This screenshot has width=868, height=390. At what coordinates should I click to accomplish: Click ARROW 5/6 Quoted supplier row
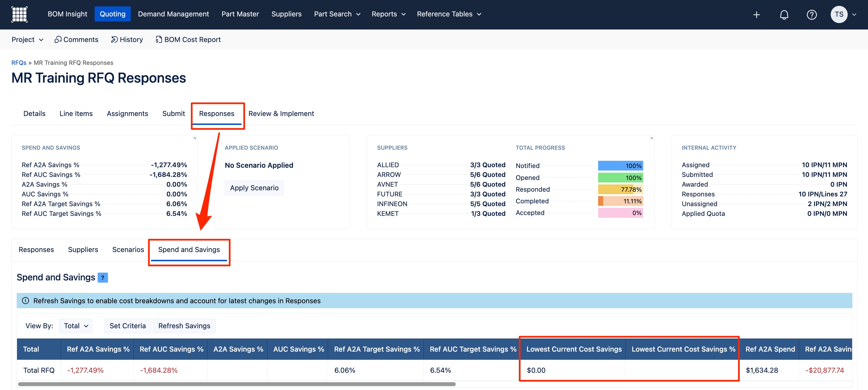point(441,174)
